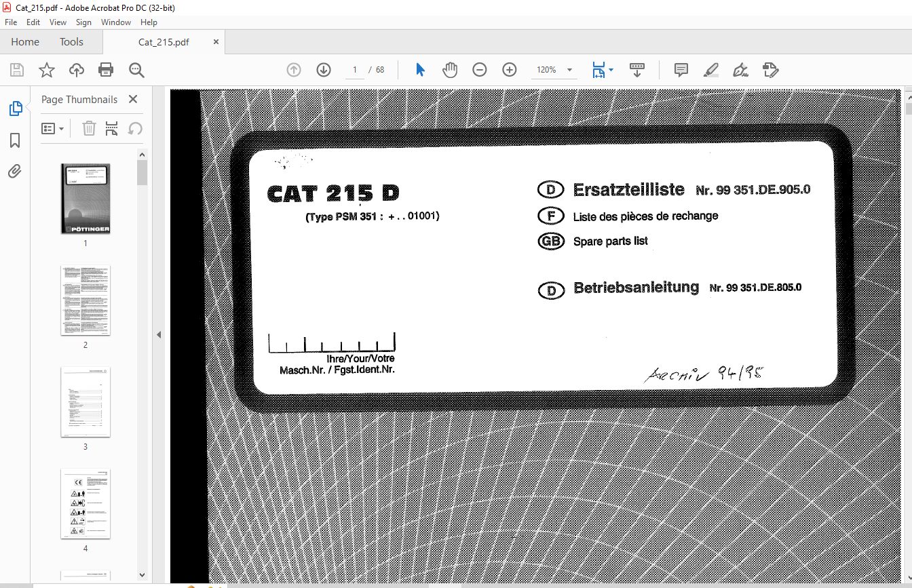Print the document with the printer icon
912x588 pixels.
pyautogui.click(x=106, y=70)
